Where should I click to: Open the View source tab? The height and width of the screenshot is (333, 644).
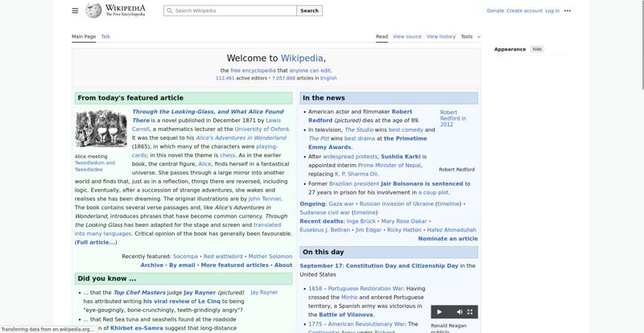pyautogui.click(x=407, y=36)
